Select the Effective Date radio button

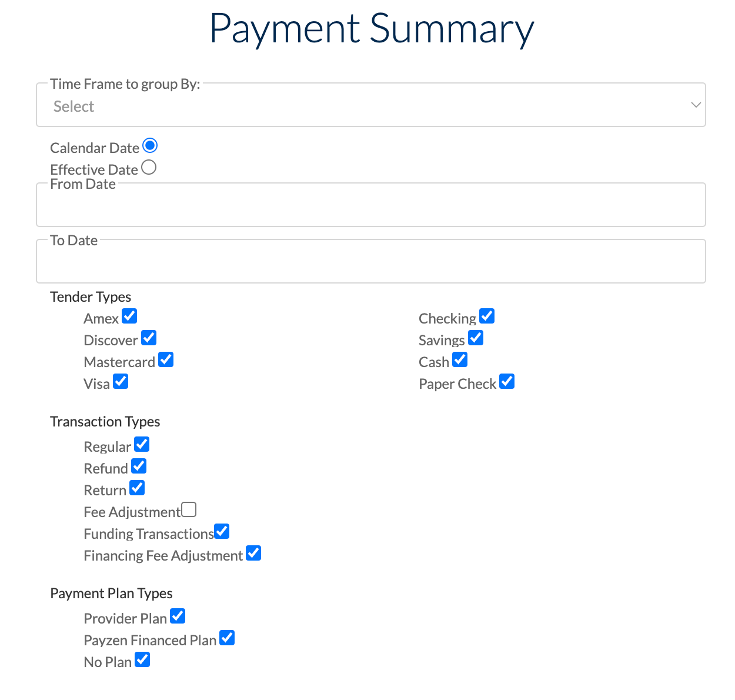[x=149, y=167]
